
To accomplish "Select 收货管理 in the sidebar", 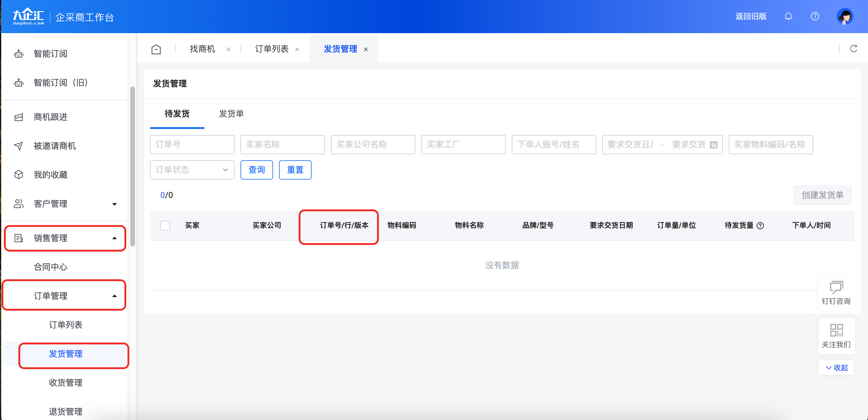I will click(66, 383).
